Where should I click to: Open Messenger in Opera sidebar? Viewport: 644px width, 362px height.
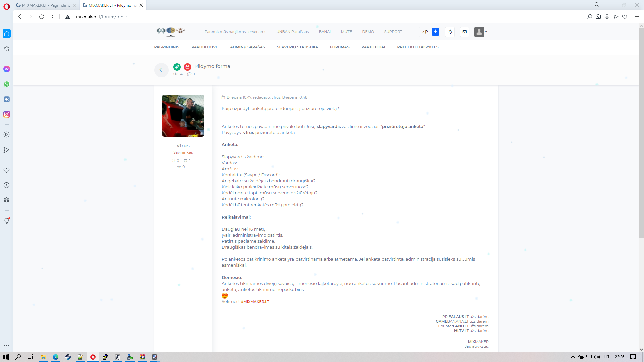7,69
